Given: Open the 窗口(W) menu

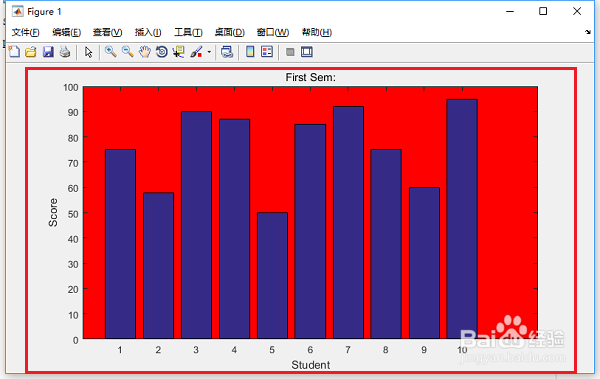Looking at the screenshot, I should [x=273, y=32].
